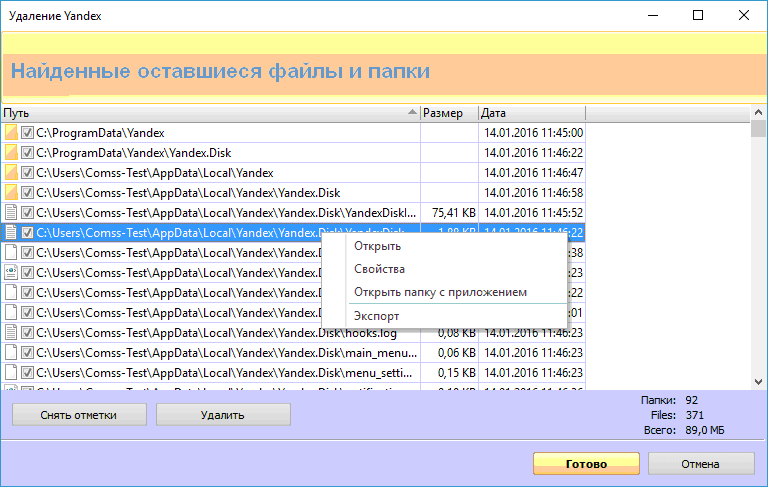Close the Удаление Yandex window
Viewport: 768px width, 487px height.
pyautogui.click(x=744, y=15)
